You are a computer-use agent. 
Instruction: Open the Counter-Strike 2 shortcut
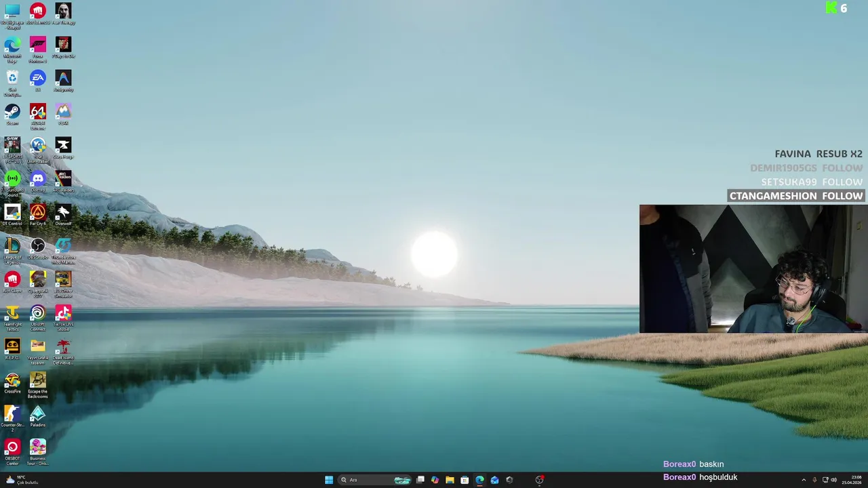click(12, 418)
